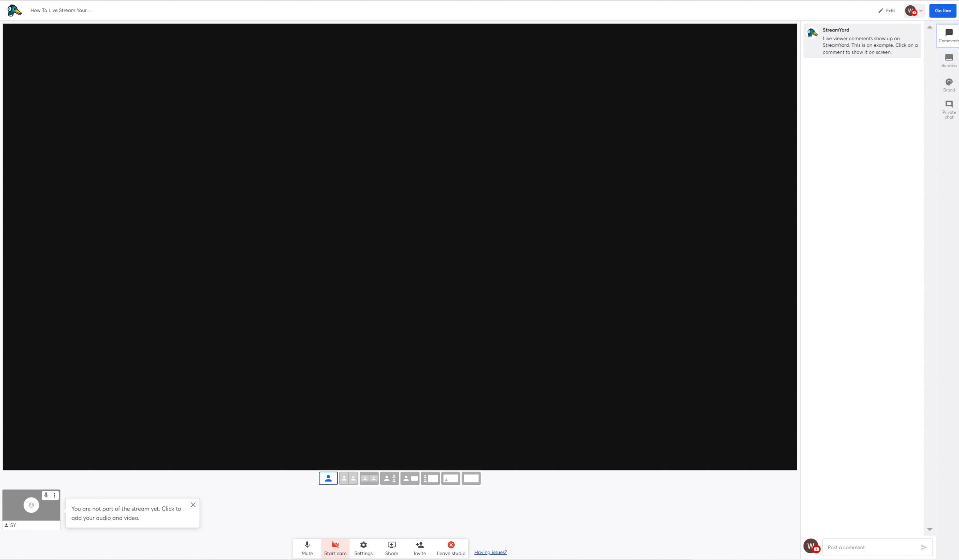Toggle Start cam button
Image resolution: width=959 pixels, height=560 pixels.
[335, 548]
